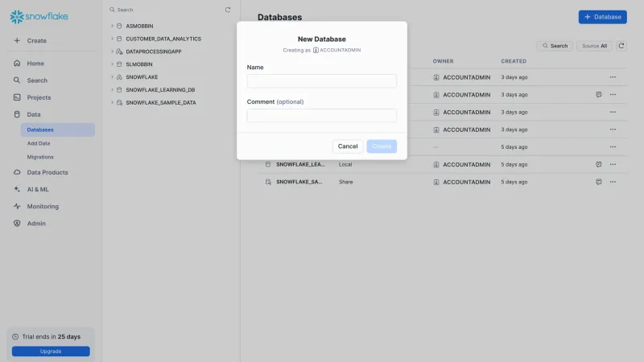Expand the SLMOBBIN database node

112,64
